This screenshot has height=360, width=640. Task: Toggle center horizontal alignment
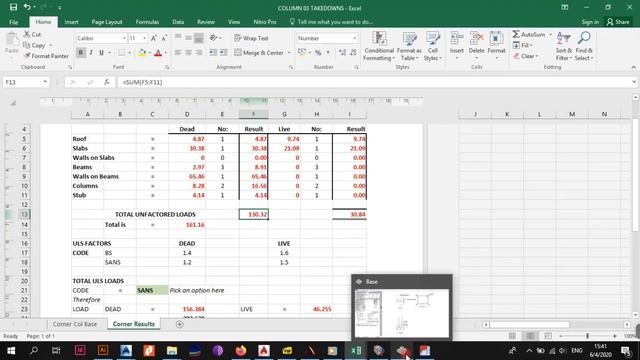click(x=188, y=53)
